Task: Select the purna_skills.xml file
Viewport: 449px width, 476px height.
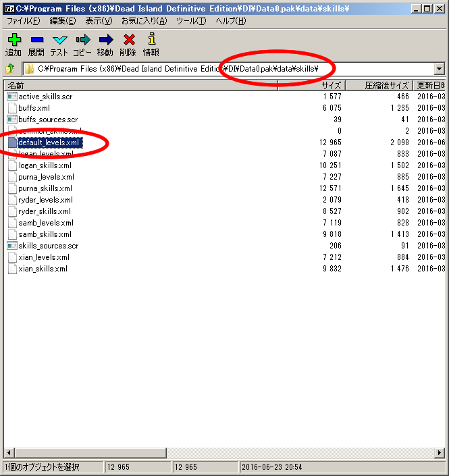Action: point(45,188)
